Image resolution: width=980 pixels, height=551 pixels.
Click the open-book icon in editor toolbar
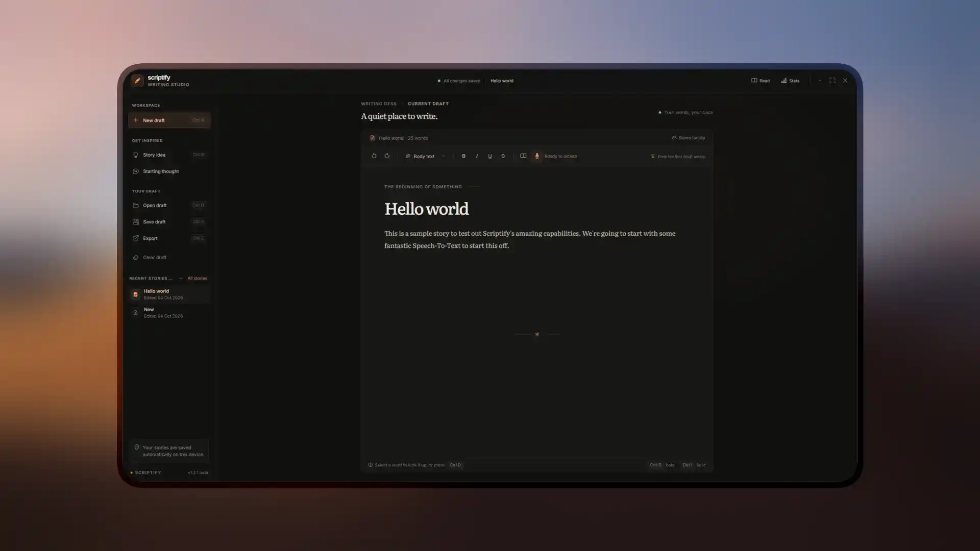523,156
